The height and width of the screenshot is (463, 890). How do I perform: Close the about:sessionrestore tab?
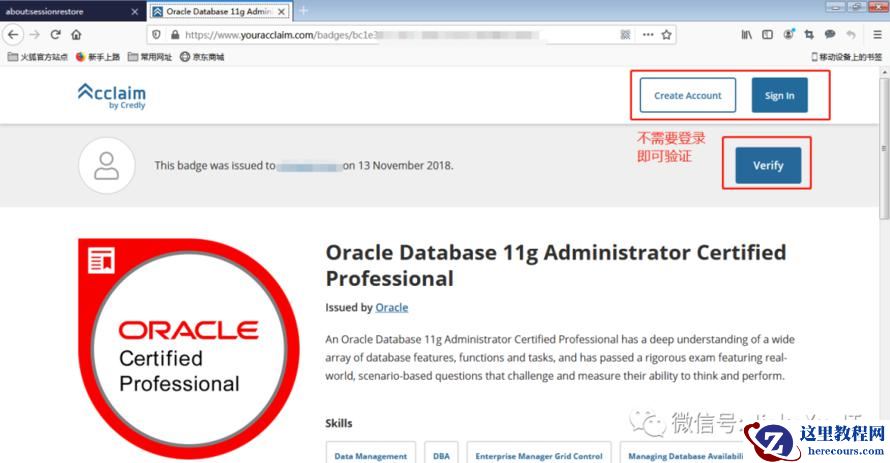pos(135,11)
